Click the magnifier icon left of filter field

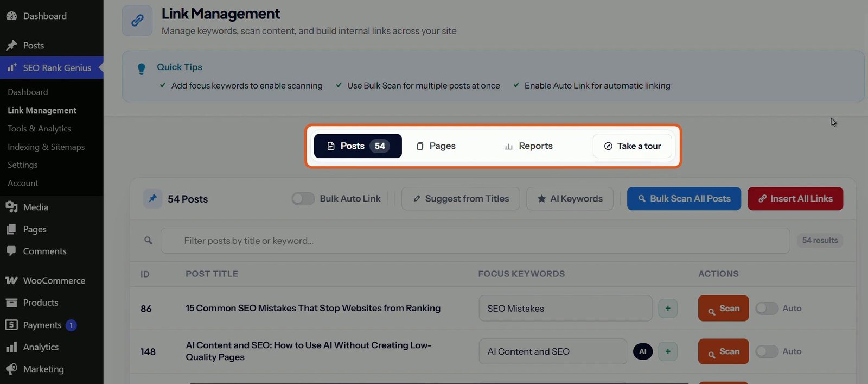(x=148, y=240)
